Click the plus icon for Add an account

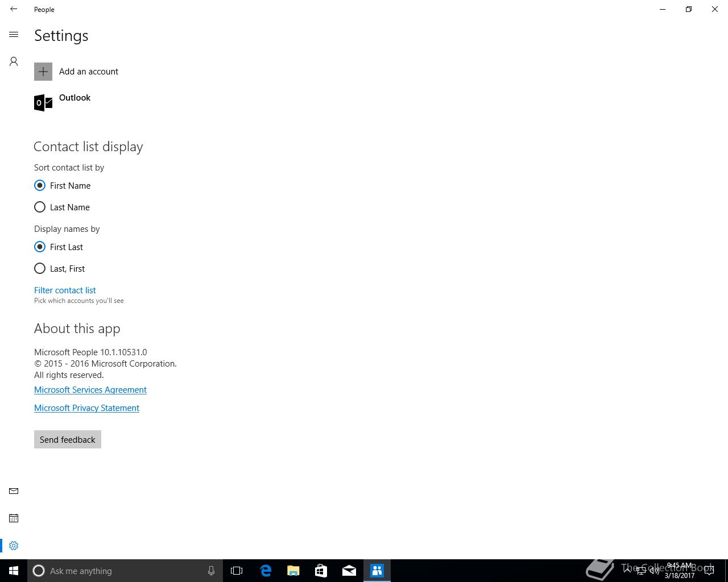click(x=43, y=72)
